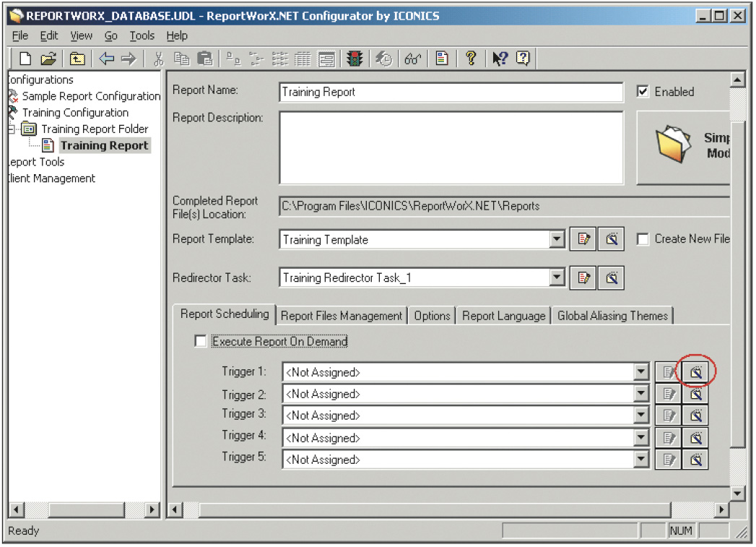The width and height of the screenshot is (756, 547).
Task: Click the new trigger button for Trigger 1
Action: [x=695, y=372]
